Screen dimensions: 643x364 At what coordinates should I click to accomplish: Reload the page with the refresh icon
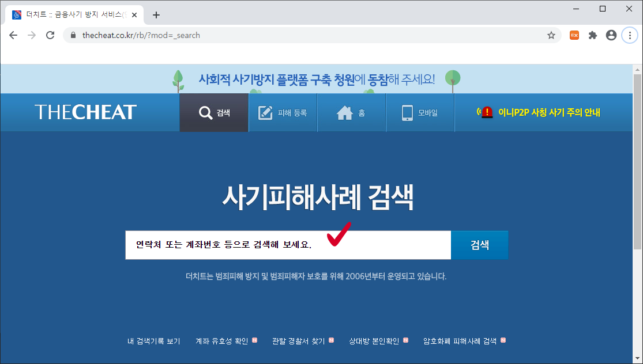50,35
